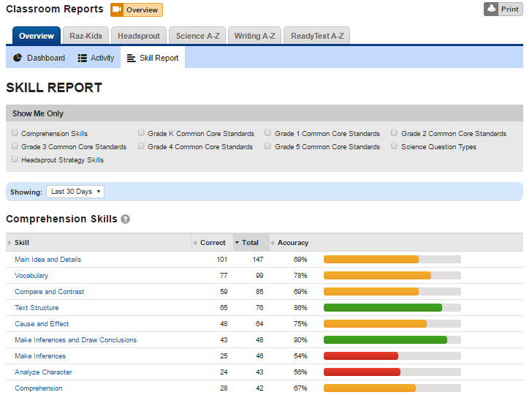532x395 pixels.
Task: Open Make Inferences and Draw Conclusions link
Action: pyautogui.click(x=76, y=339)
